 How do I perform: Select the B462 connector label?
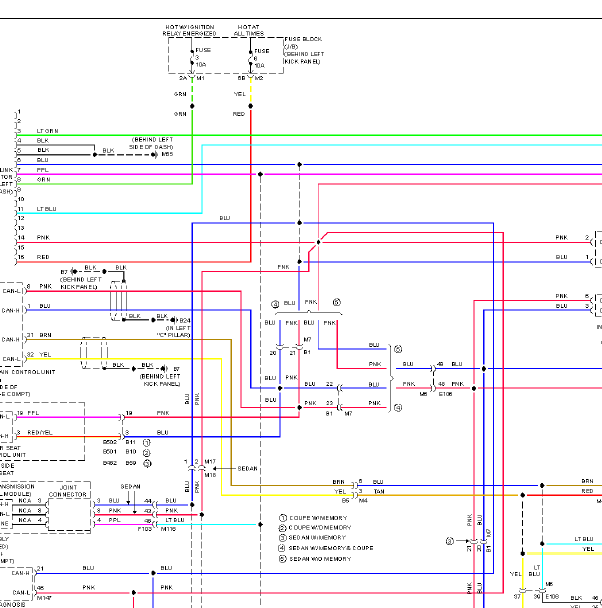[110, 463]
